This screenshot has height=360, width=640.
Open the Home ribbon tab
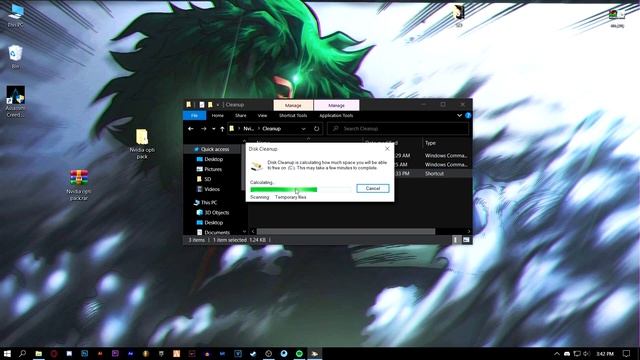point(218,116)
